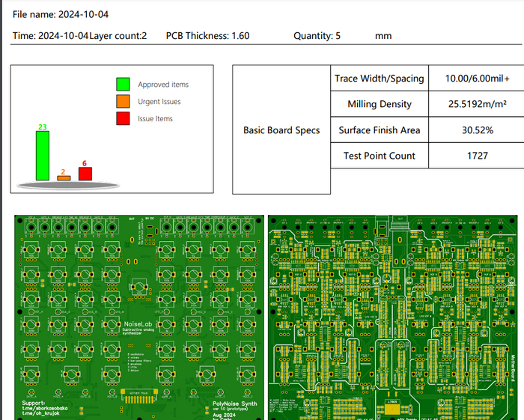Select the red chart bar labeled 6
The image size is (524, 420).
pyautogui.click(x=85, y=174)
